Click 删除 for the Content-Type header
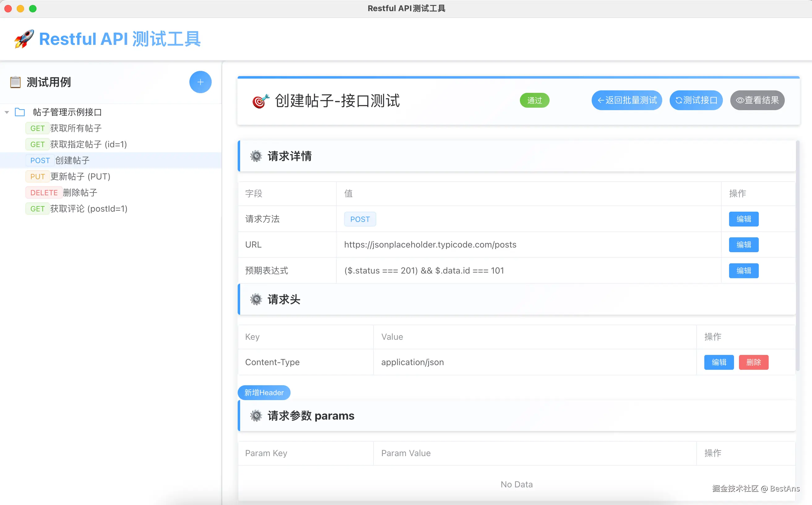 pos(754,362)
